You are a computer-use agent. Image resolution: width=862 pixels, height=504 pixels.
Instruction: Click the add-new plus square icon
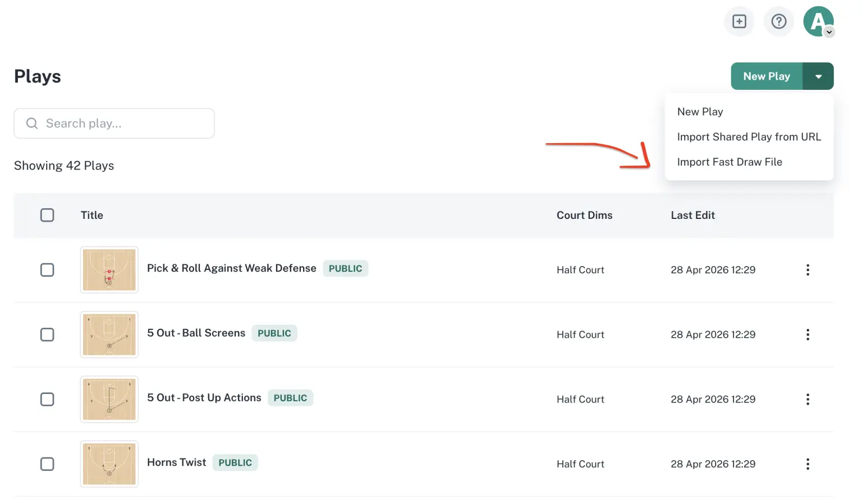coord(739,21)
